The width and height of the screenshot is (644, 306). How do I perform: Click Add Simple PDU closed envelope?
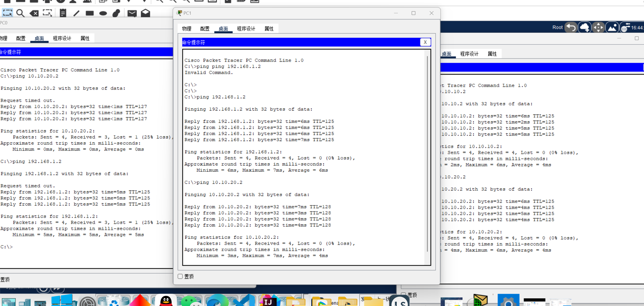[132, 13]
